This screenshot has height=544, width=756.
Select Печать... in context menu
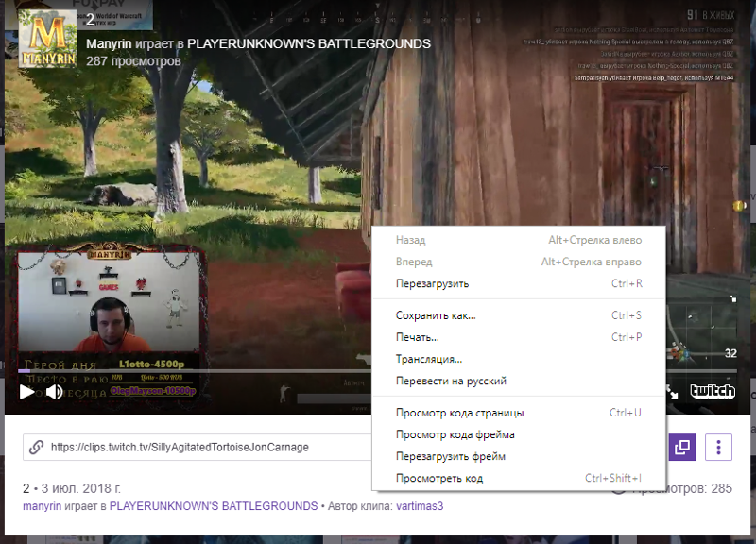pos(519,337)
